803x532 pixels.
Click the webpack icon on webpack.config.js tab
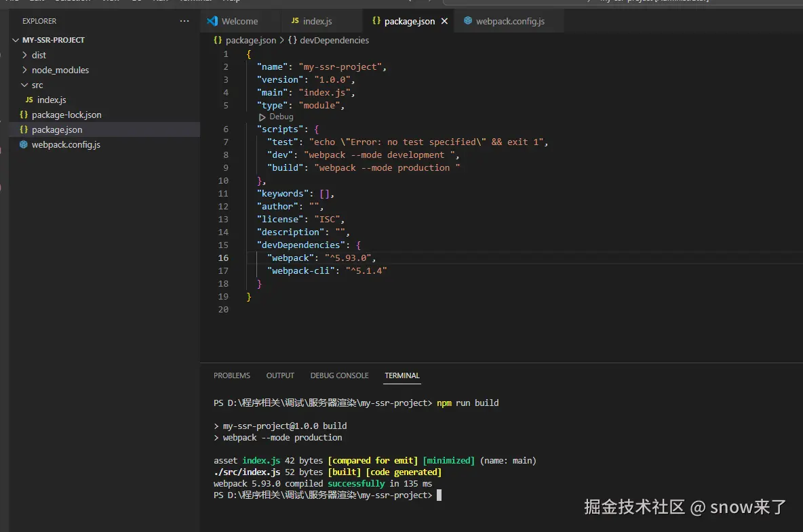tap(468, 21)
